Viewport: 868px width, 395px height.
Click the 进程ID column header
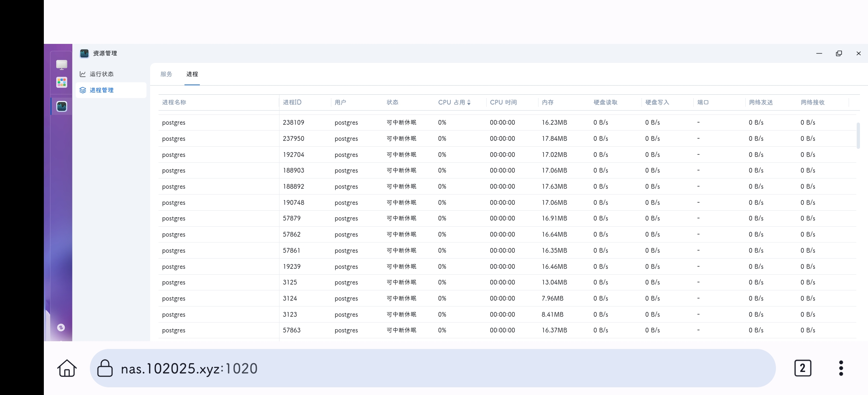[x=292, y=102]
